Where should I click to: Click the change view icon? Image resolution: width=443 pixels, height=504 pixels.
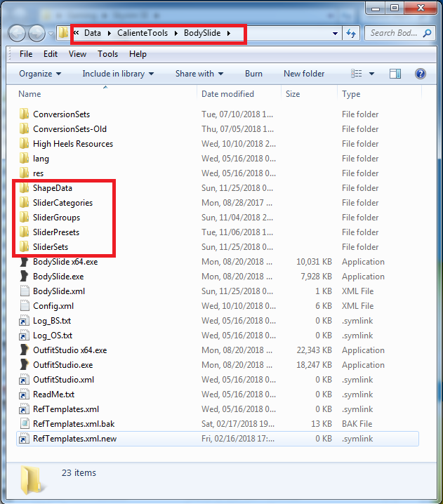coord(356,74)
